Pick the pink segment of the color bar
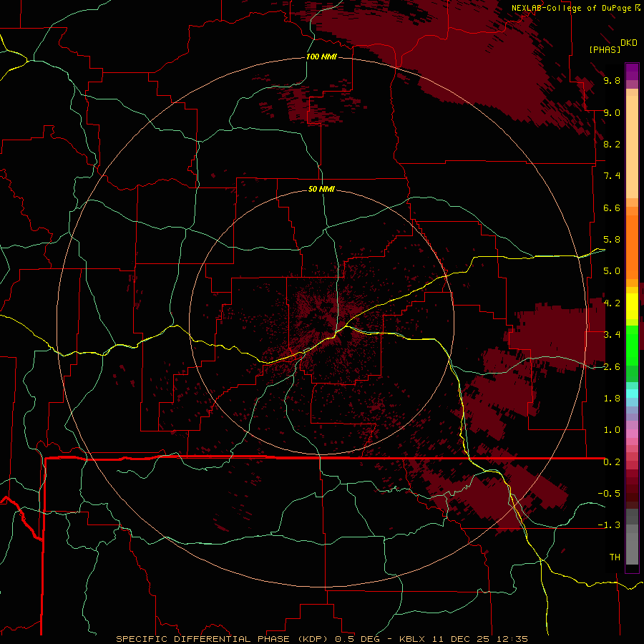This screenshot has height=644, width=644. (x=632, y=434)
